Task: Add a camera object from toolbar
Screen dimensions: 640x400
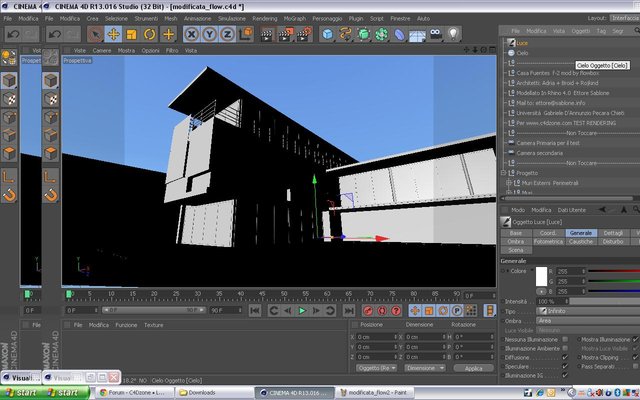Action: 436,34
